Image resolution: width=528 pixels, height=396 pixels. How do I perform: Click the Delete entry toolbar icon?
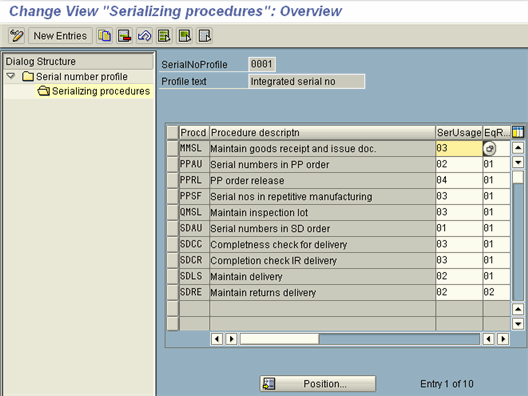(124, 36)
